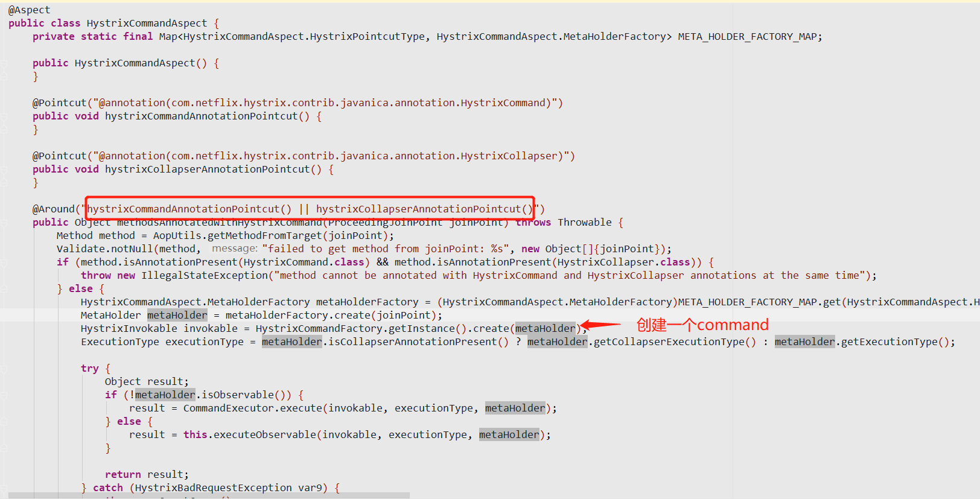Screen dimensions: 980x499
Task: Click the @Aspect annotation
Action: coord(29,10)
